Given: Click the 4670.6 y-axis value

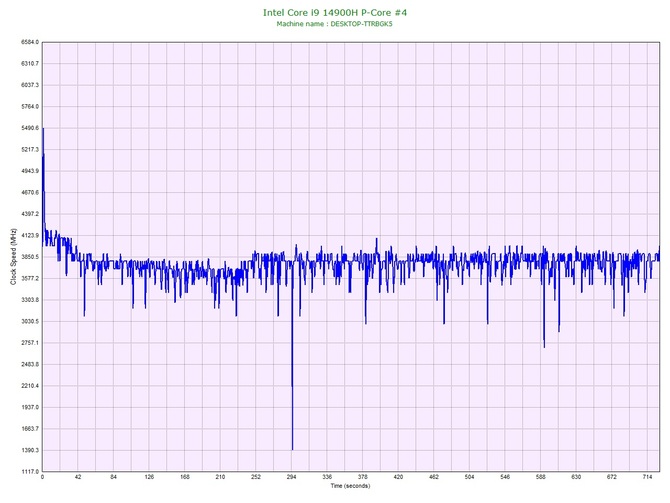Looking at the screenshot, I should pyautogui.click(x=30, y=193).
